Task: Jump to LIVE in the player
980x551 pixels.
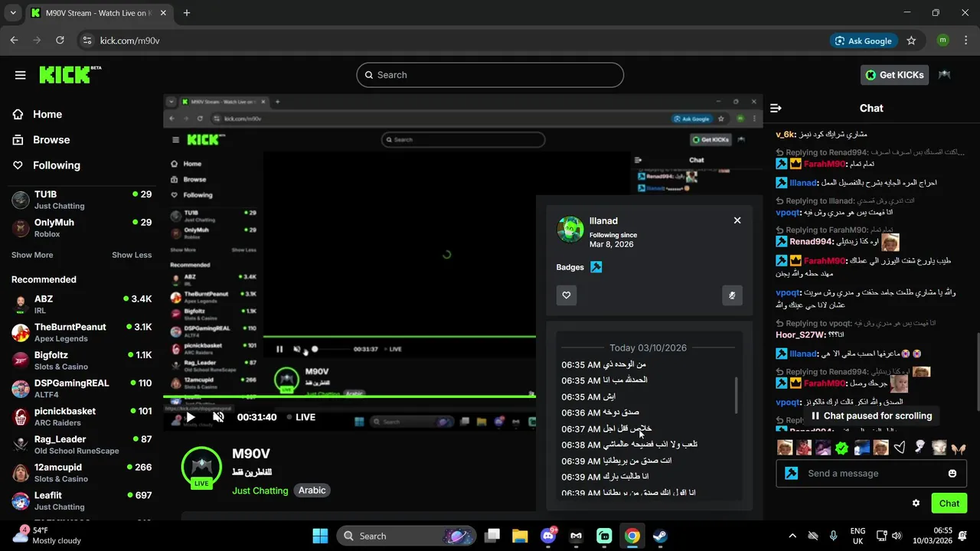Action: [x=301, y=417]
